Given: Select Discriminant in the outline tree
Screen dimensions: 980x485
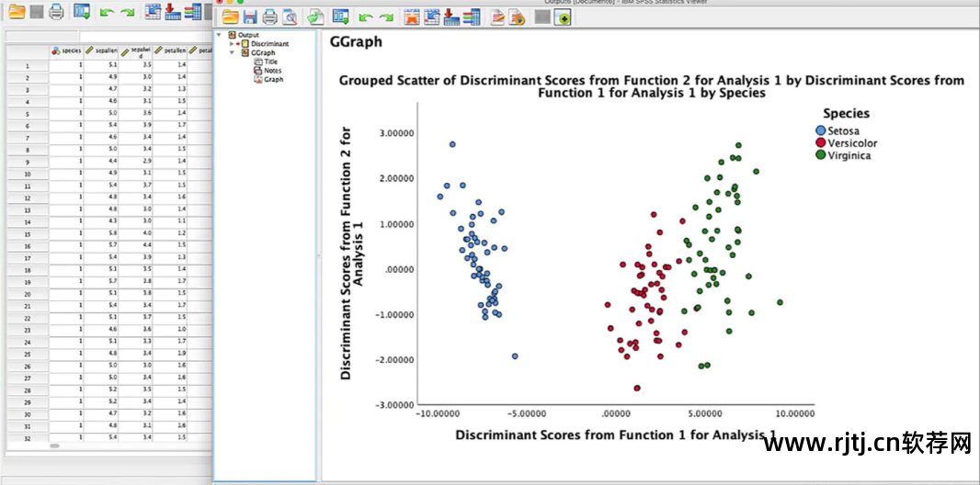Looking at the screenshot, I should click(269, 44).
